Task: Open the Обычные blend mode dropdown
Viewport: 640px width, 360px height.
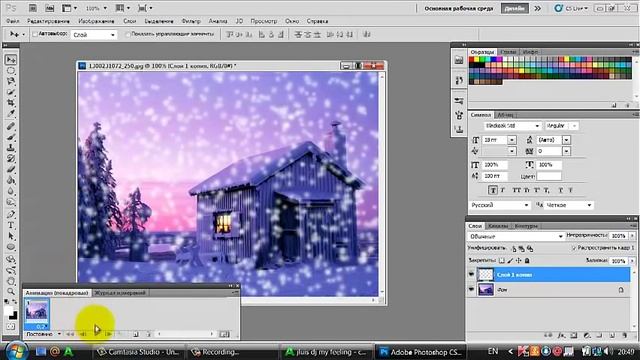Action: pos(516,236)
